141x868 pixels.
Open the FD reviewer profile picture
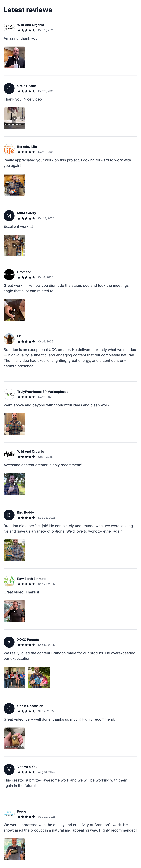click(9, 339)
